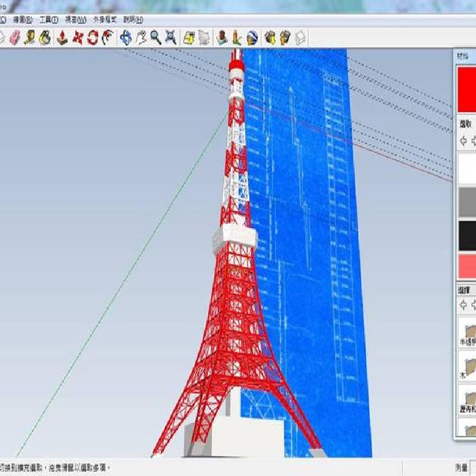Open the 視窗(W) menu
The image size is (476, 476).
(76, 19)
